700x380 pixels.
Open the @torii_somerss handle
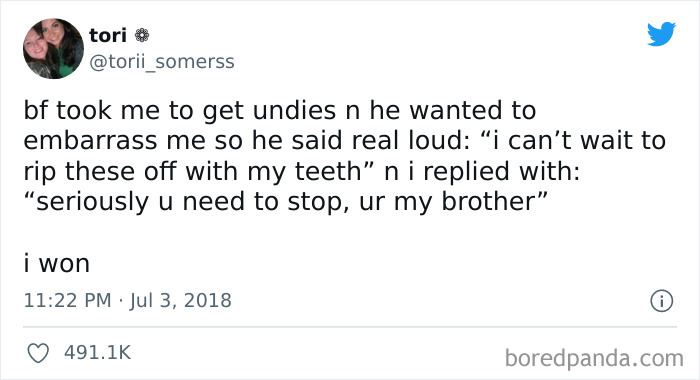(x=162, y=62)
